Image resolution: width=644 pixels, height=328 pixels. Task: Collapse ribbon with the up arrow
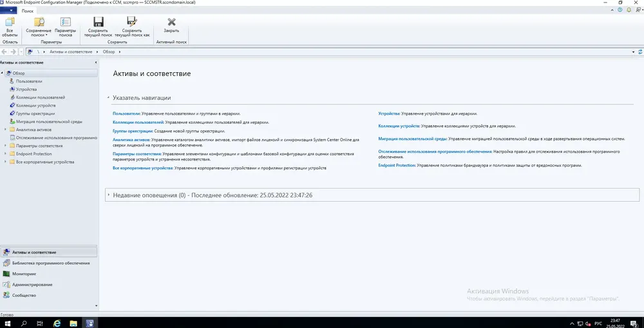(612, 10)
